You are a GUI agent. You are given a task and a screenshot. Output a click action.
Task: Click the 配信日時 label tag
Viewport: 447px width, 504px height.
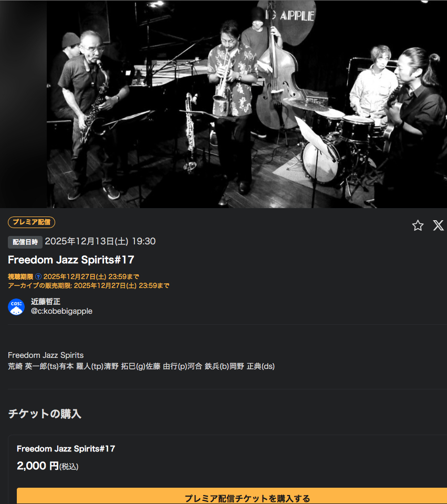[x=25, y=242]
